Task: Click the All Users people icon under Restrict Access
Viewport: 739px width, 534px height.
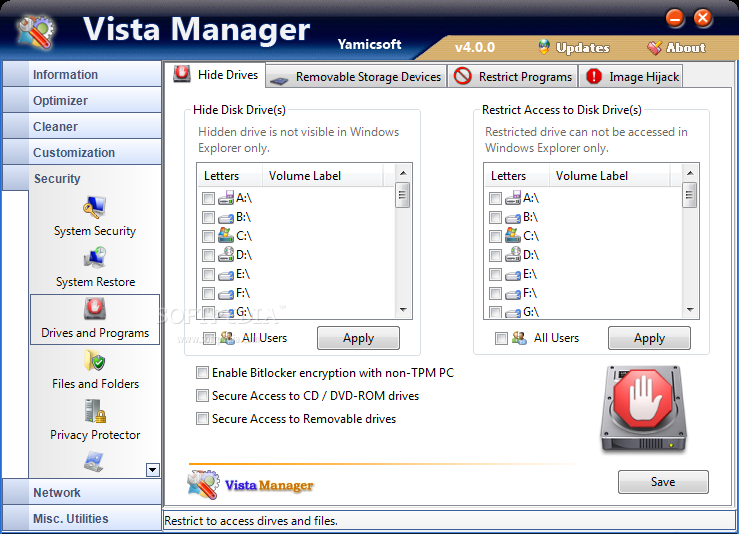Action: (x=519, y=338)
